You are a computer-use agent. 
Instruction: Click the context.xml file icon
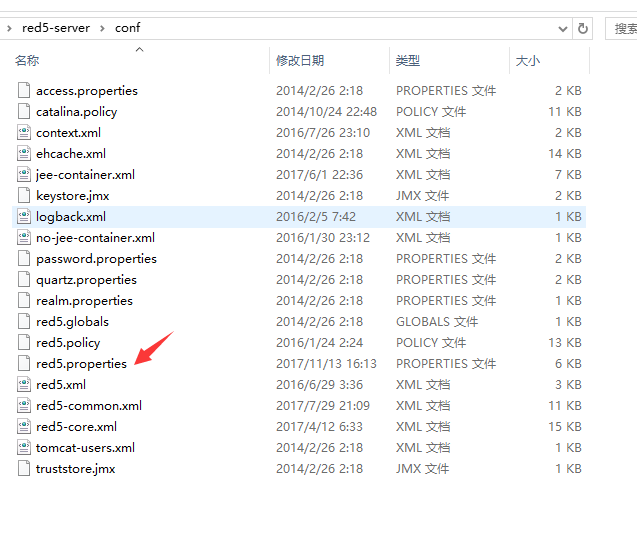tap(24, 132)
